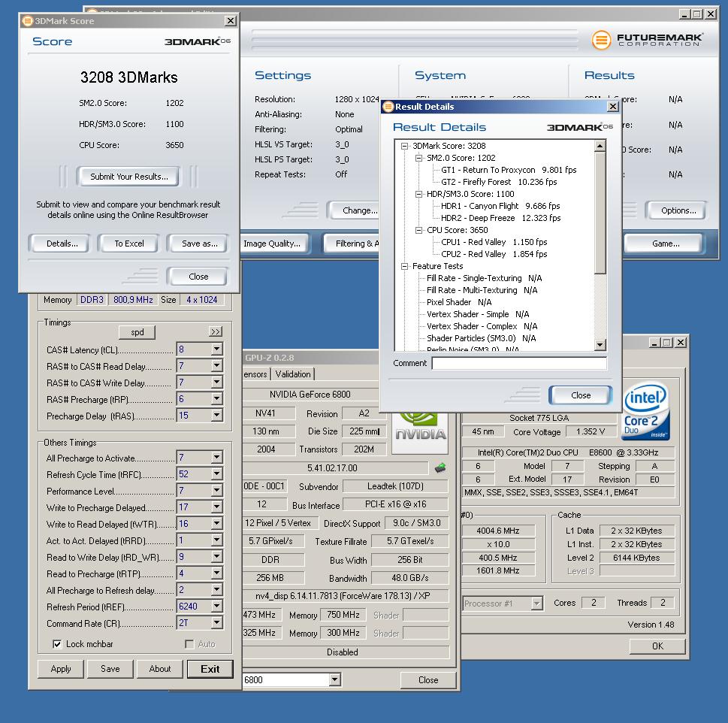Click the Result Details scrollbar down arrow
Screen dimensions: 728x723
click(x=600, y=344)
